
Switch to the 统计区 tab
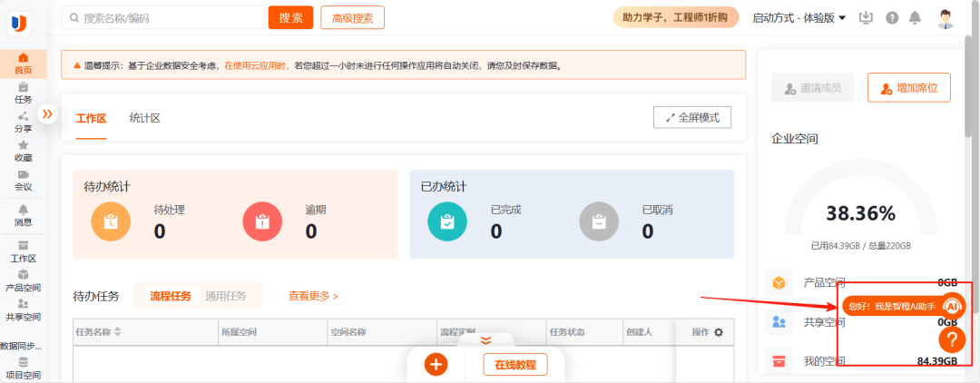145,118
